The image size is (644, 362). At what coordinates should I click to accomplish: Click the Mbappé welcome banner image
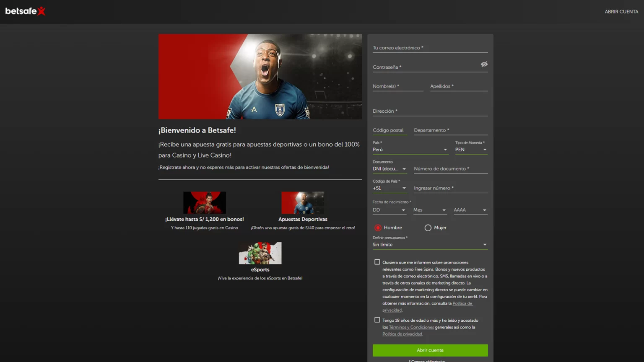pyautogui.click(x=260, y=76)
